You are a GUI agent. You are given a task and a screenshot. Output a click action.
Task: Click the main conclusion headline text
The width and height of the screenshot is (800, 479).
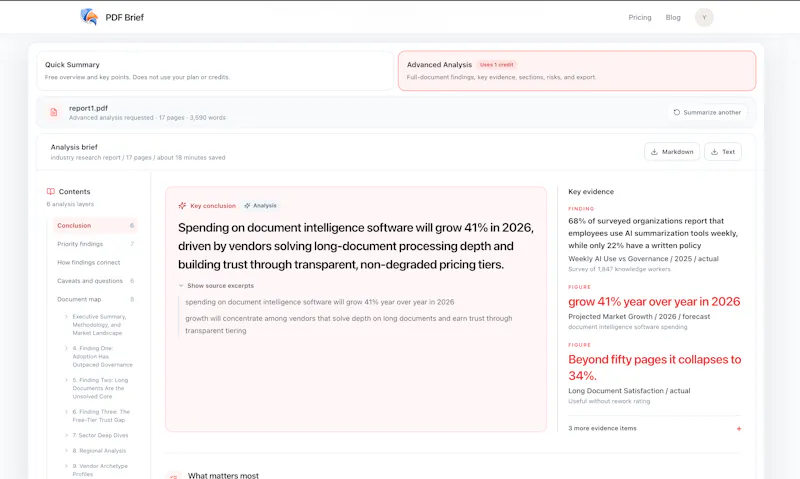(356, 246)
